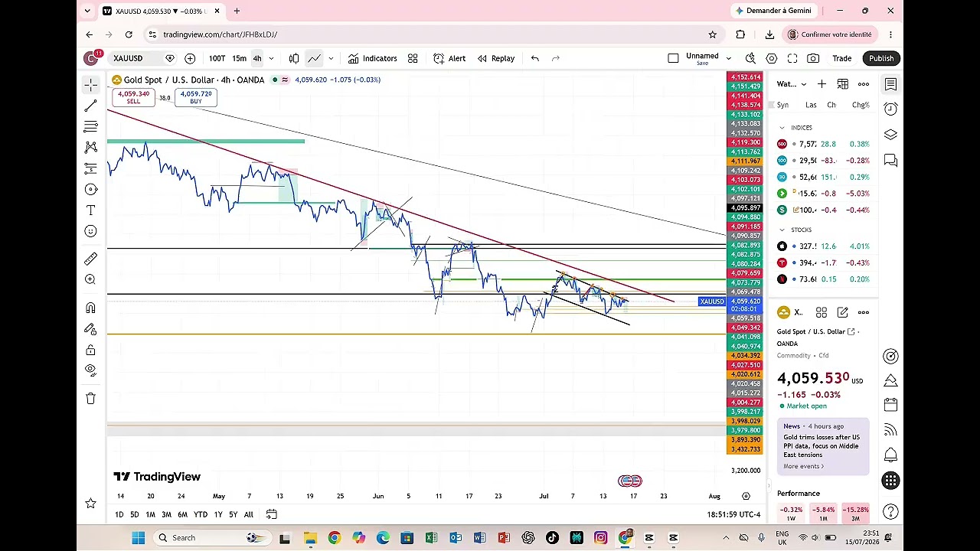This screenshot has width=980, height=551.
Task: Open the Indicators dialog
Action: 373,58
